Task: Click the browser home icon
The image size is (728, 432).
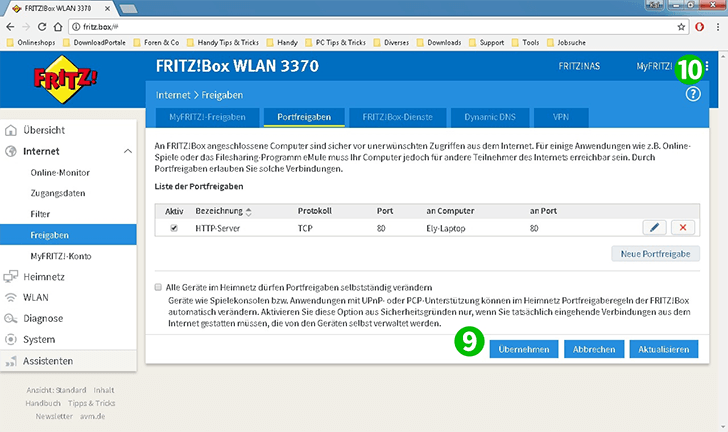Action: pos(58,27)
